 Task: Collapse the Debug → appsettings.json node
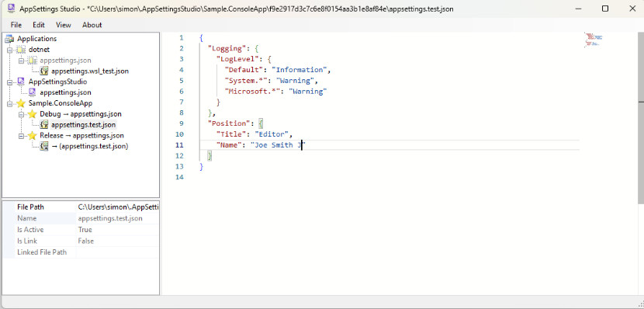22,114
